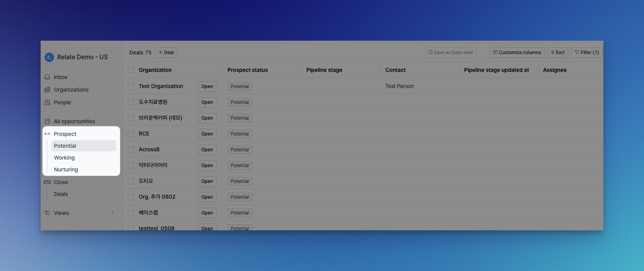Check the 닥터다이어리 row checkbox
The image size is (644, 271).
(131, 165)
